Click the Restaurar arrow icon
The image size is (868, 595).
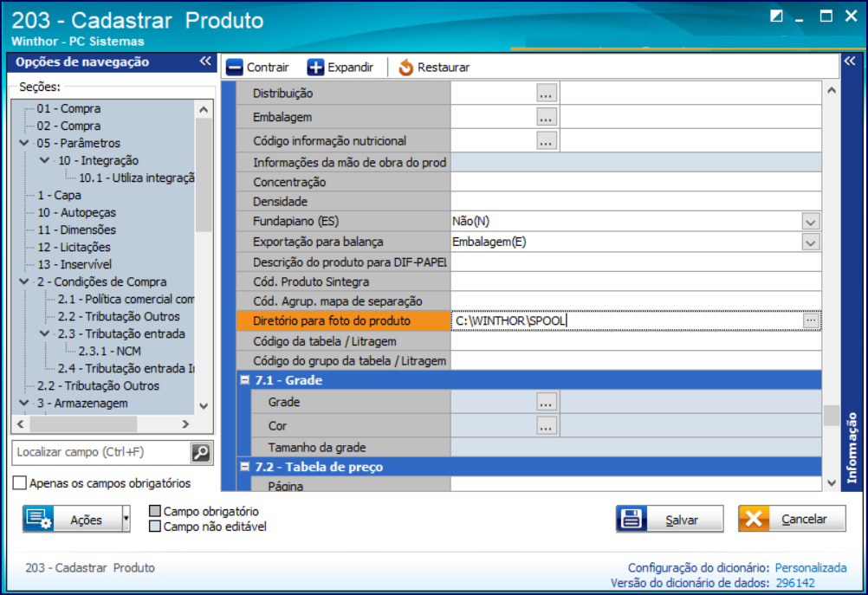405,68
